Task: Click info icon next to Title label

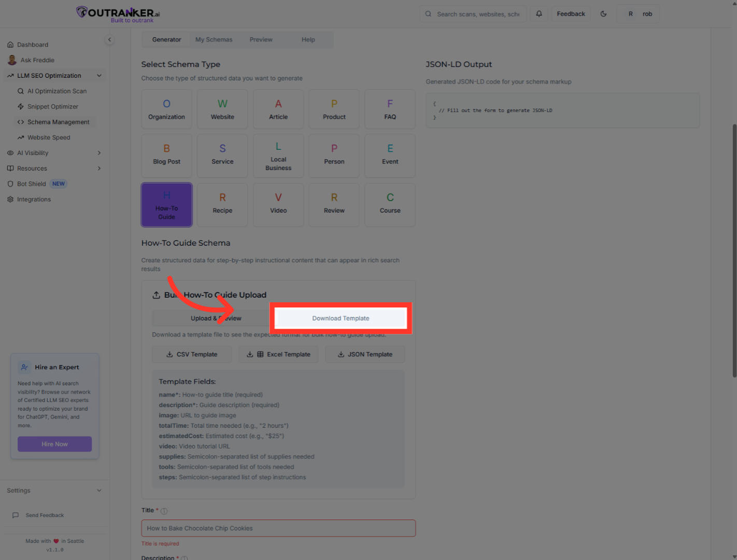Action: pos(164,511)
